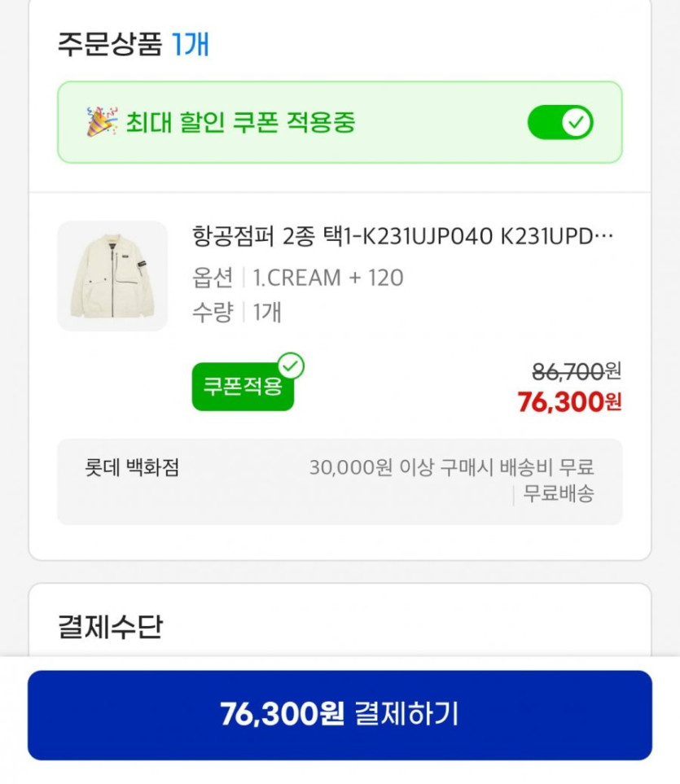Click the 무료배송 shipping label
This screenshot has width=680, height=784.
558,493
